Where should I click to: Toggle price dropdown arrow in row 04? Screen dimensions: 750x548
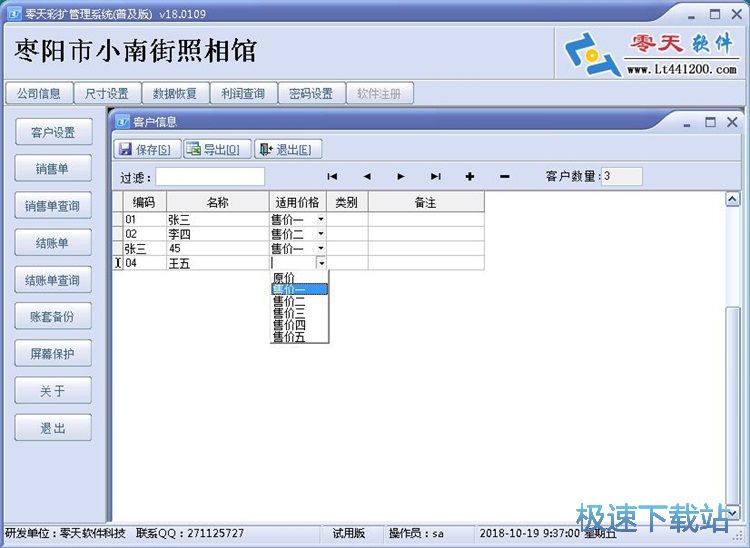(x=321, y=263)
